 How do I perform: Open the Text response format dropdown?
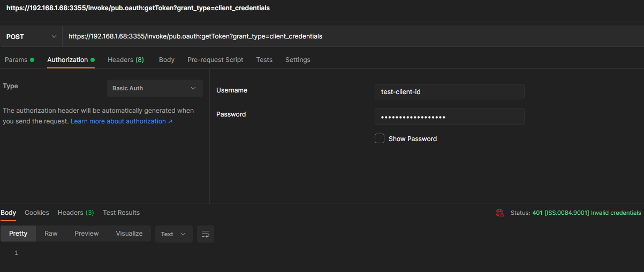(173, 234)
